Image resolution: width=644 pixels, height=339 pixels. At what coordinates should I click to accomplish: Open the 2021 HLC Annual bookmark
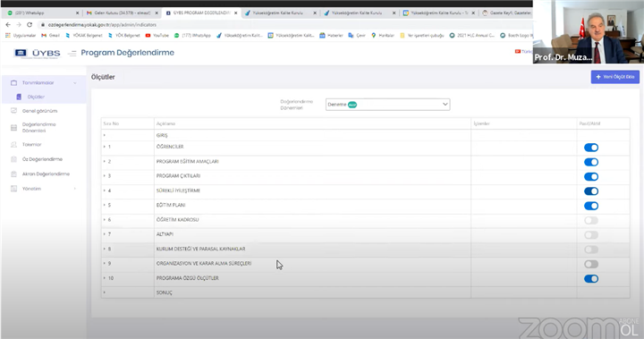[472, 36]
